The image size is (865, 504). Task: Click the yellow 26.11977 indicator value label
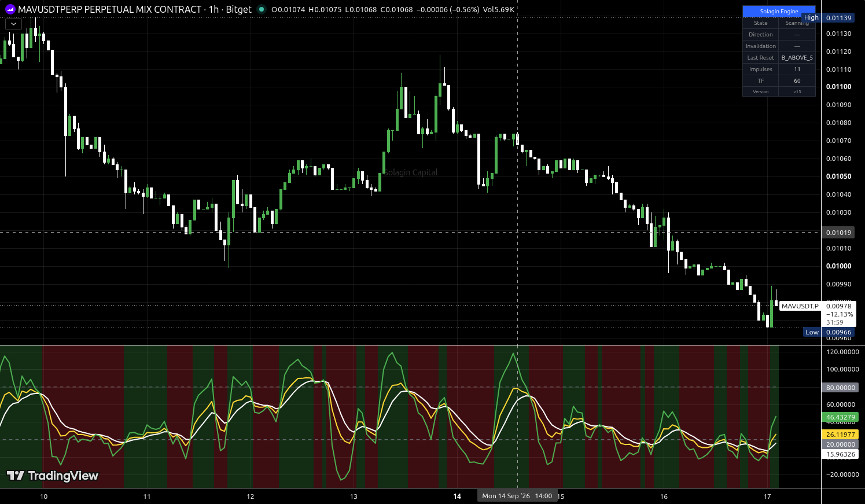click(840, 435)
